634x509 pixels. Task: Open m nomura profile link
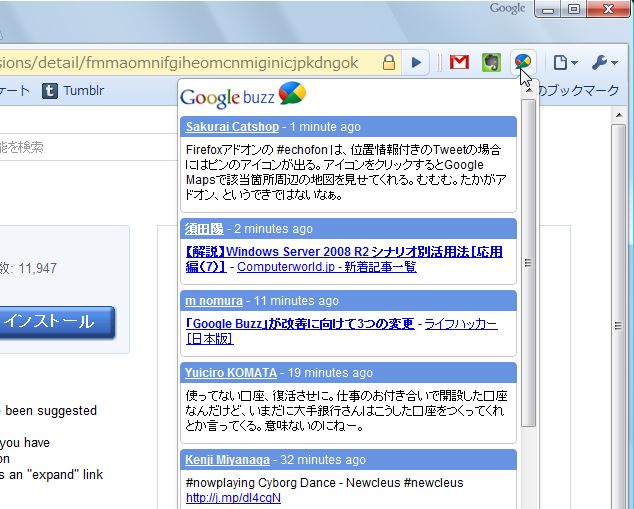click(x=214, y=301)
